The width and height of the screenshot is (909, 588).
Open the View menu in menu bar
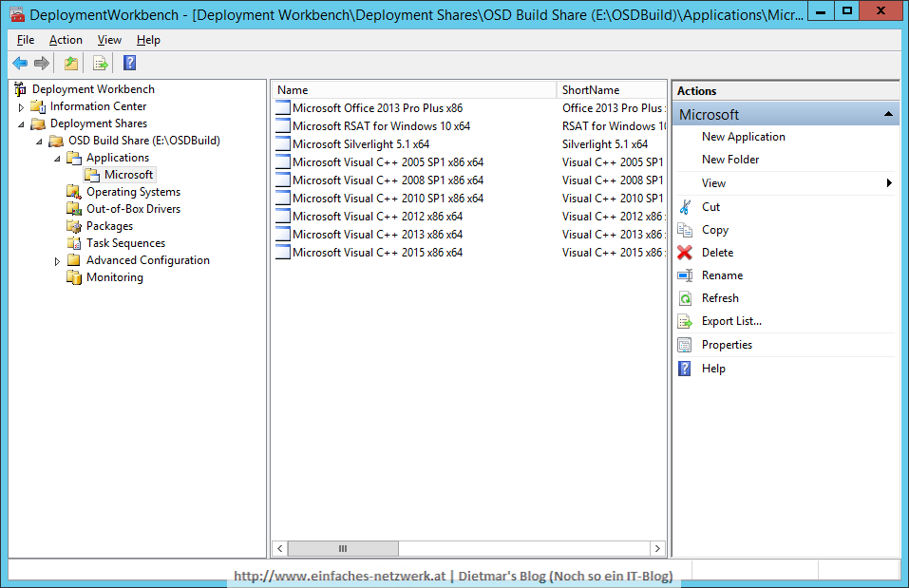(109, 40)
